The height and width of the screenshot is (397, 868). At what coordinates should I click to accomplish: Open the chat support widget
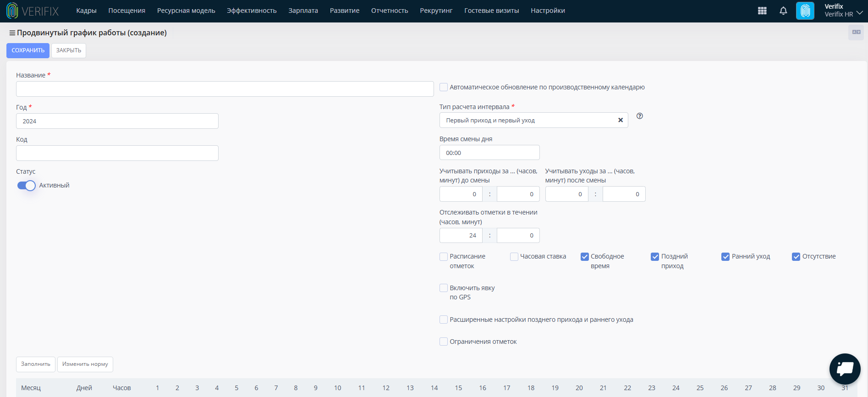(845, 369)
